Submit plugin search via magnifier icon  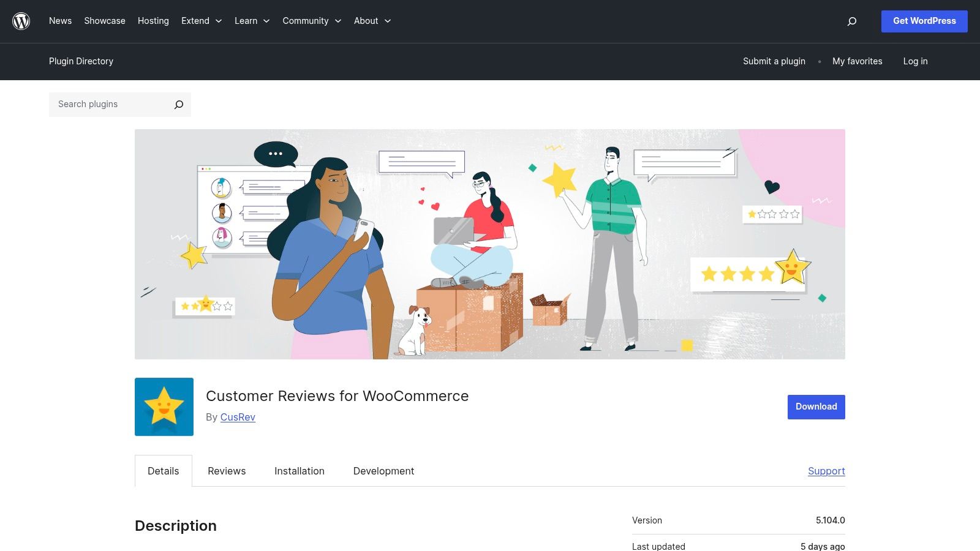178,105
